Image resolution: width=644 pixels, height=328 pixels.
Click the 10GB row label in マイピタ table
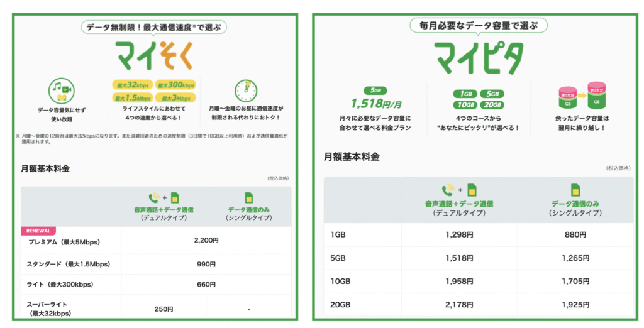[x=340, y=282]
